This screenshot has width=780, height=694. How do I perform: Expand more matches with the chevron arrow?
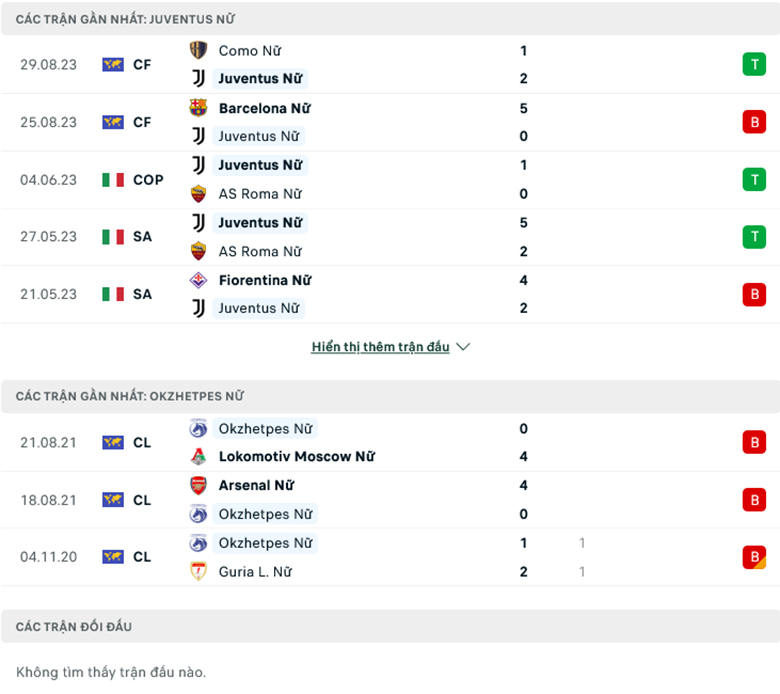462,347
